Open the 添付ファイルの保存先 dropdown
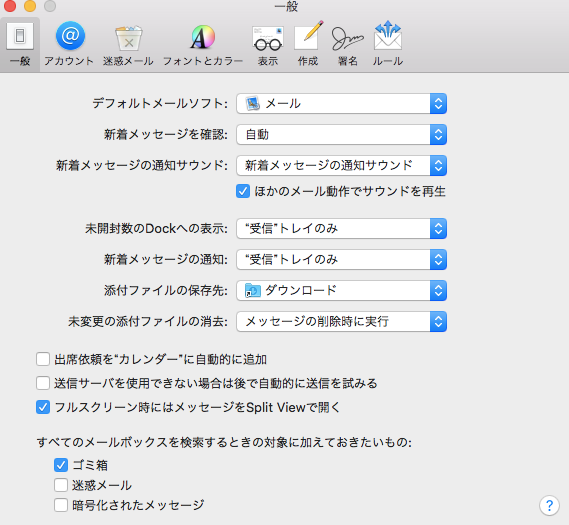The width and height of the screenshot is (569, 525). coord(341,290)
